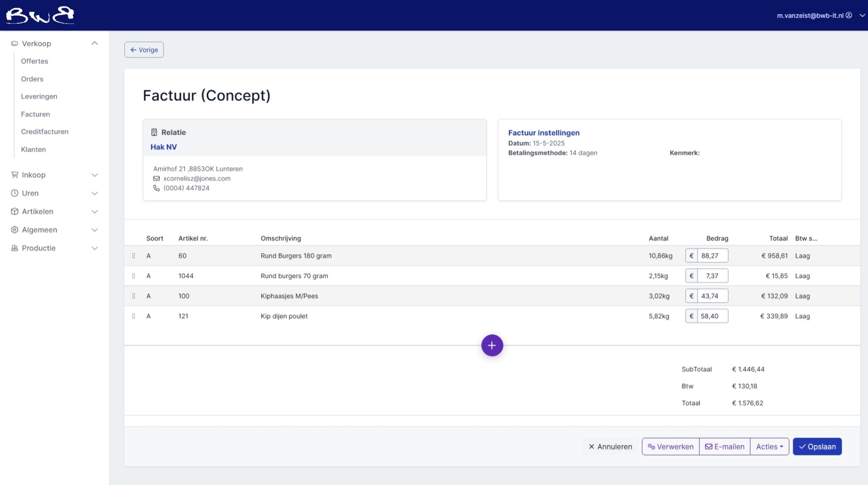
Task: Click the Inkoop shopping cart icon
Action: tap(15, 175)
